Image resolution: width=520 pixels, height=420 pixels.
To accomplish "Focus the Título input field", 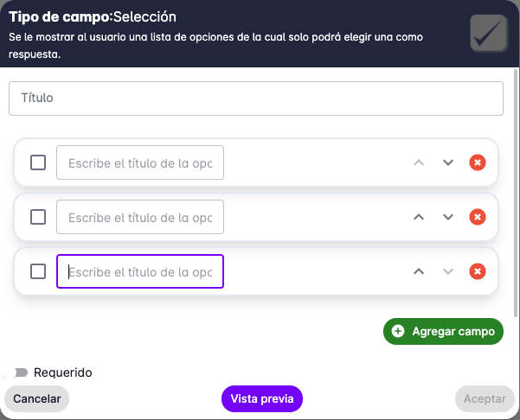I will [255, 99].
